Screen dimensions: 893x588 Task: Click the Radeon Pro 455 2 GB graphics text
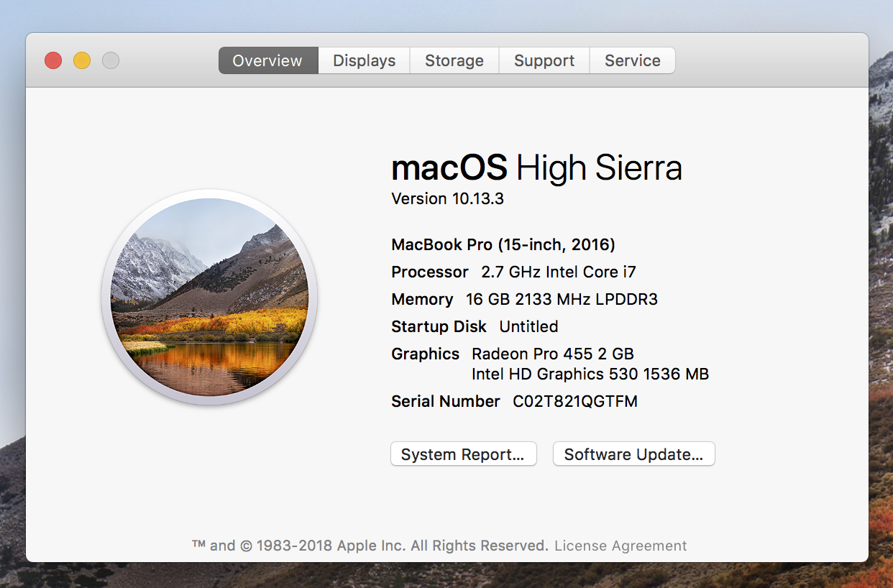(x=552, y=354)
